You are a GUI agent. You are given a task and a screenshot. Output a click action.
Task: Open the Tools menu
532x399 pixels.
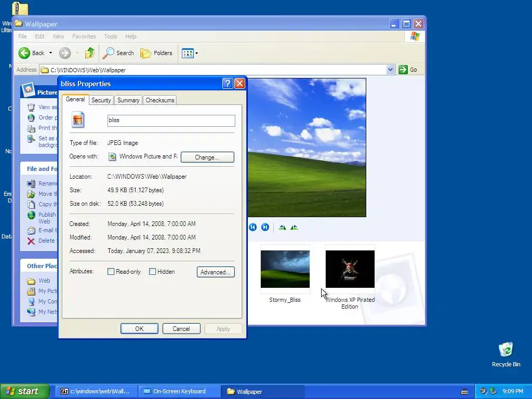pyautogui.click(x=111, y=36)
